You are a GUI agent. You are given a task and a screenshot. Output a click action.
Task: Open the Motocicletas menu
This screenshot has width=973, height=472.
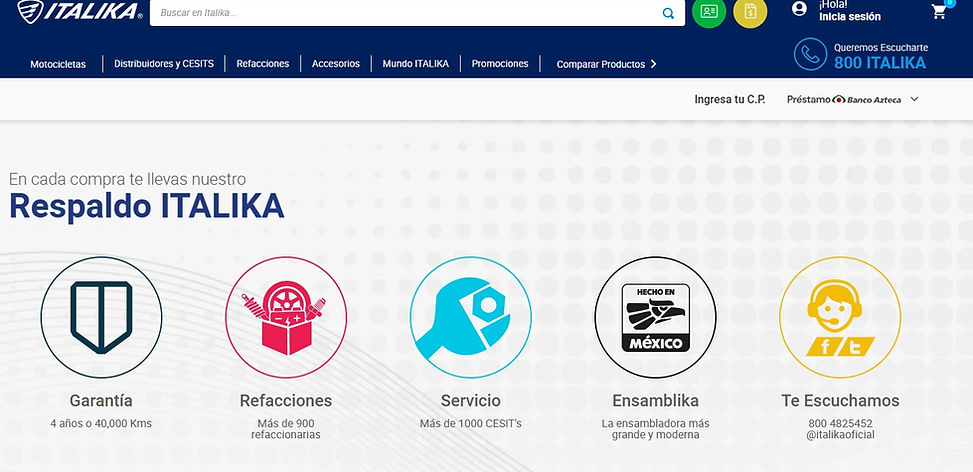pos(58,64)
